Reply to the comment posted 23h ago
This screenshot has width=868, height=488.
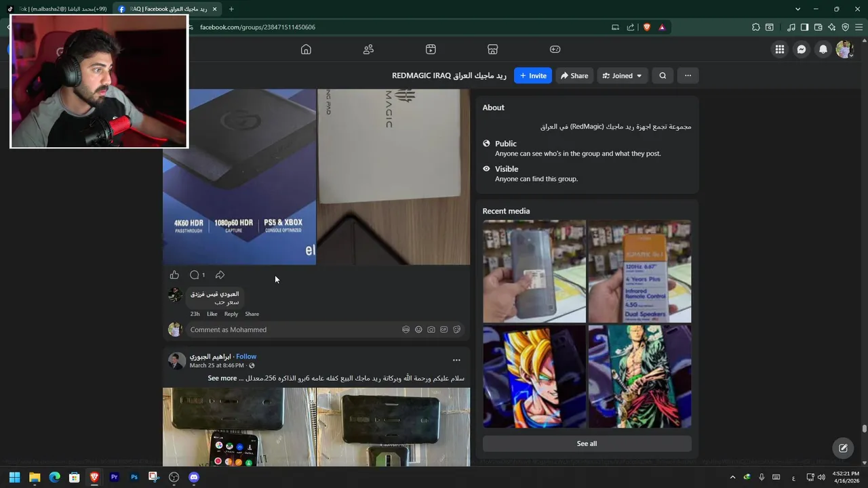tap(231, 314)
